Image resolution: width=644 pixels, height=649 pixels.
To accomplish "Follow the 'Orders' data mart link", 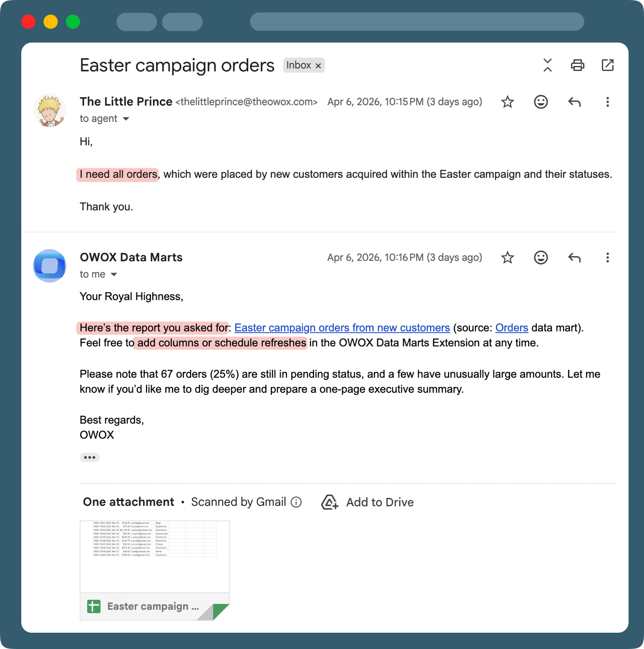I will [x=511, y=328].
